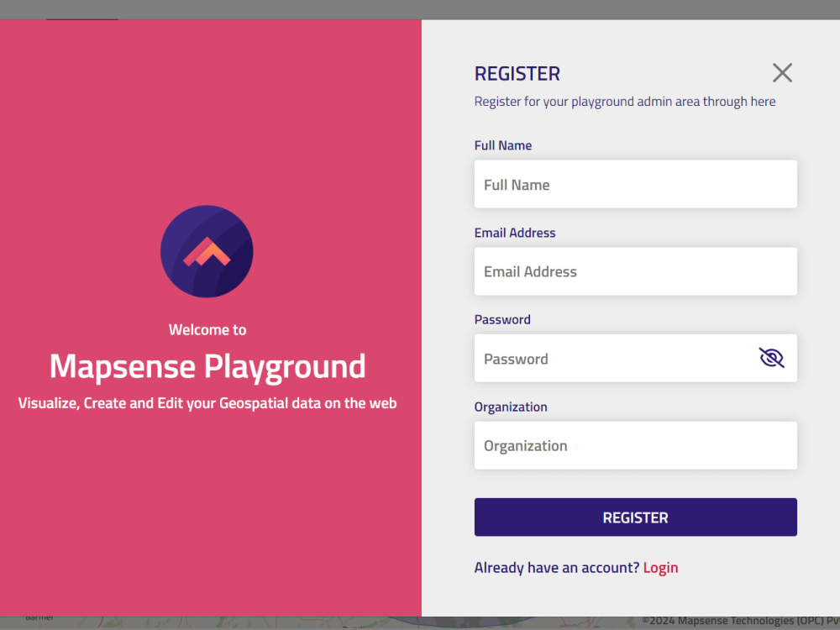840x630 pixels.
Task: Click the 'Password' field label above the input
Action: 502,319
